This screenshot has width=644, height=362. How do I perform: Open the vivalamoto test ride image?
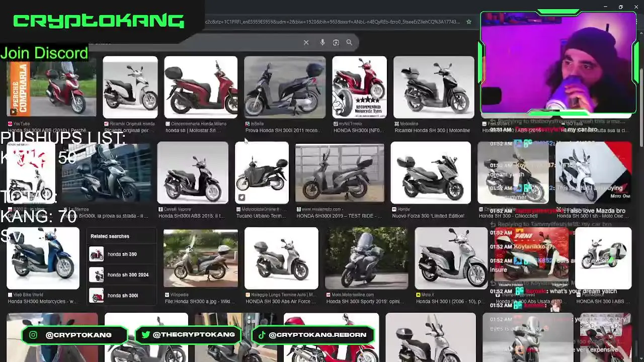pyautogui.click(x=340, y=173)
